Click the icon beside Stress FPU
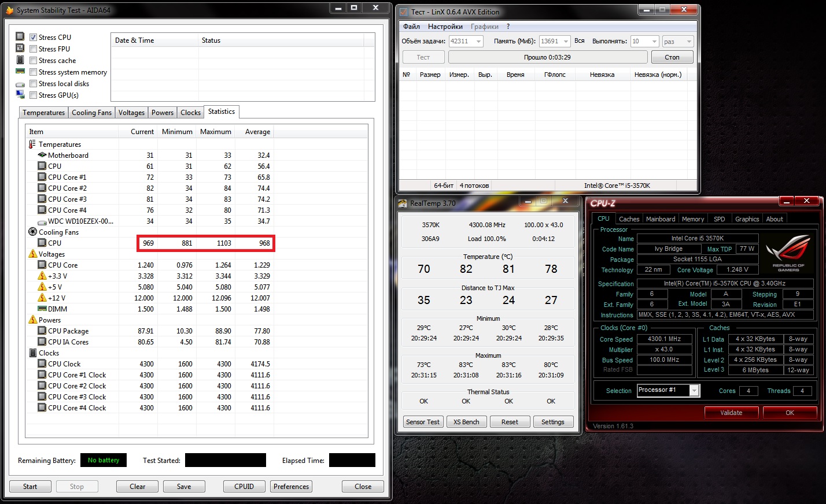 20,48
